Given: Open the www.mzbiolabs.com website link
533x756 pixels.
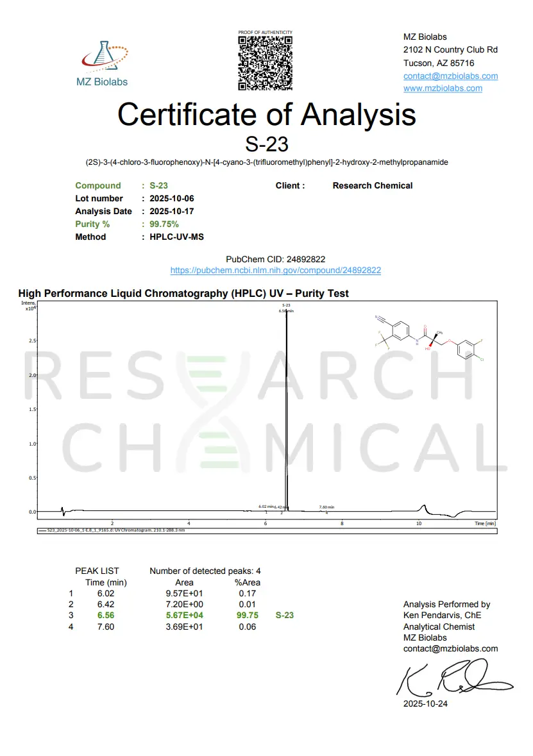Looking at the screenshot, I should pos(443,88).
